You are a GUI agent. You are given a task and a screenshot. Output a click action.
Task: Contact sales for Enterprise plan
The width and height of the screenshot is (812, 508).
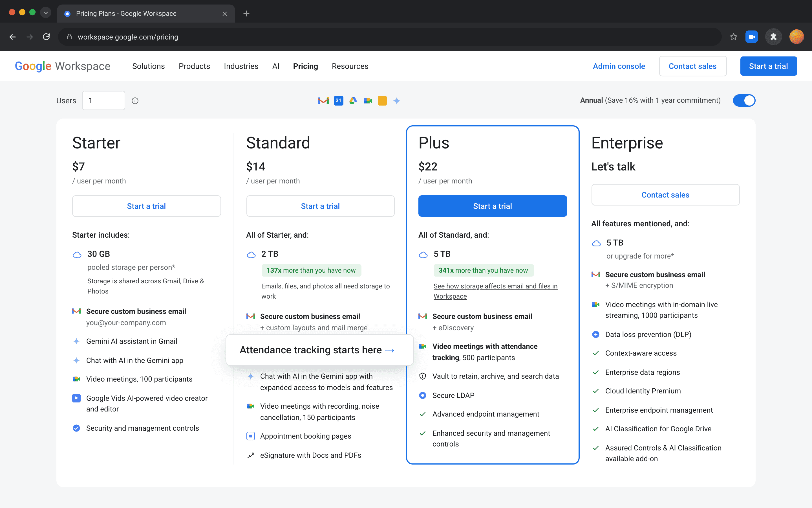click(x=665, y=195)
